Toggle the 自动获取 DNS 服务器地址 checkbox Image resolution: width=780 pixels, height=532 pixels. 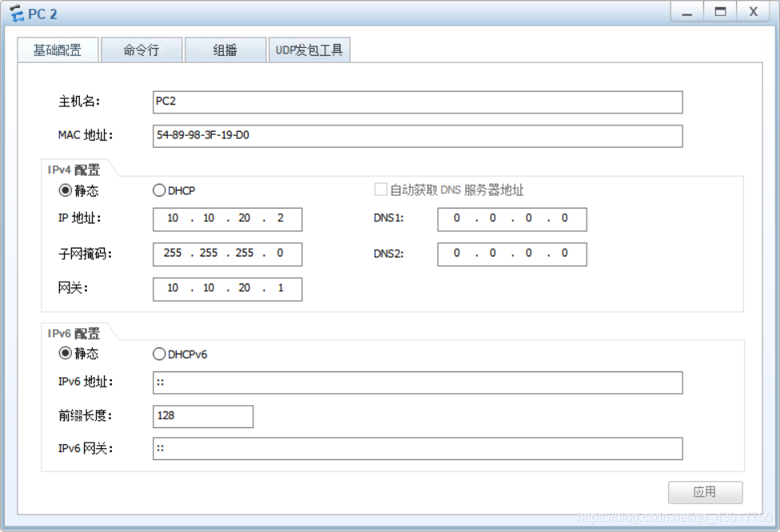click(x=380, y=189)
